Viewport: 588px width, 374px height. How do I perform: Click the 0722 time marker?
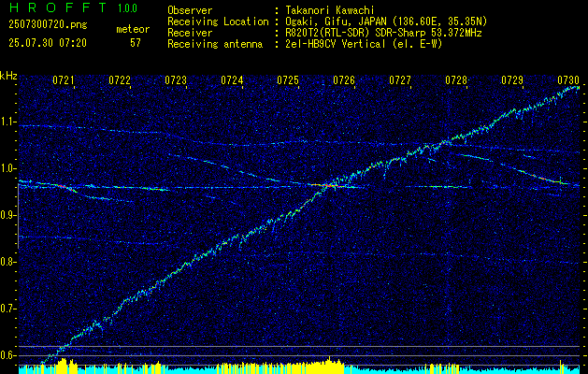point(120,80)
